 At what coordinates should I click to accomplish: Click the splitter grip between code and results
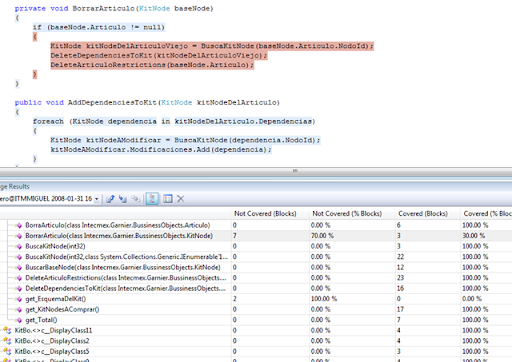[295, 171]
